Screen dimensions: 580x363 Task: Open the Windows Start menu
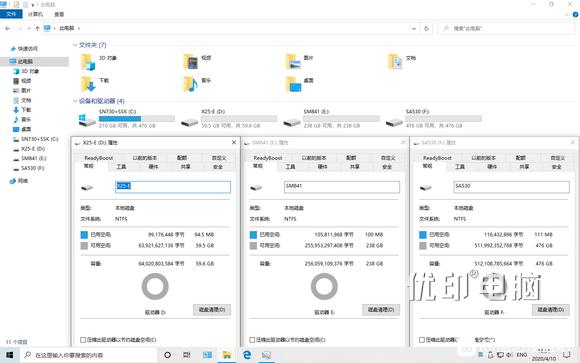pos(10,355)
